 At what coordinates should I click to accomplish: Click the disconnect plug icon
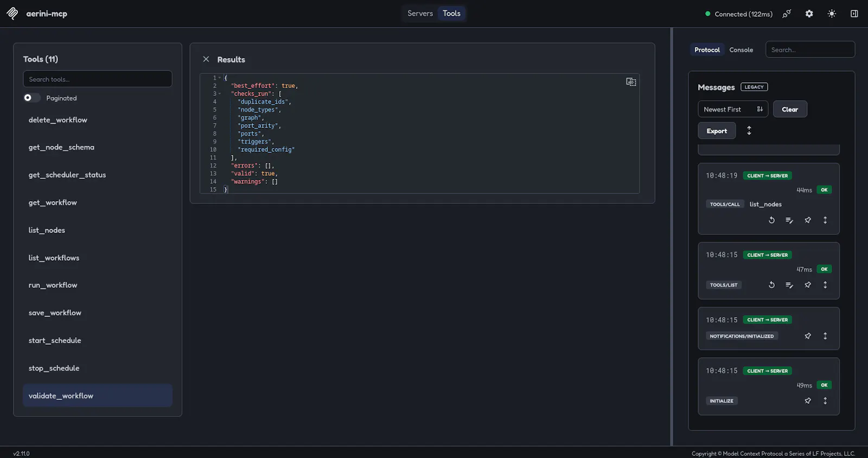[x=787, y=14]
